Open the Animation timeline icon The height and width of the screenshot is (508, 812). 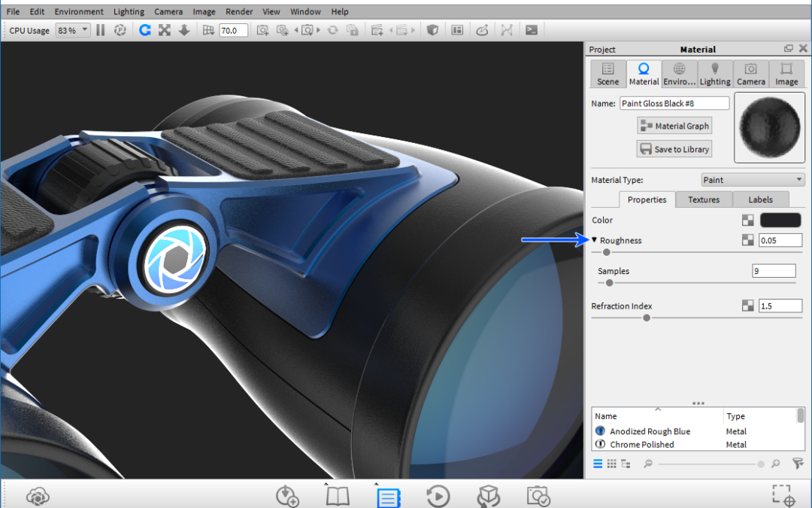[x=438, y=496]
